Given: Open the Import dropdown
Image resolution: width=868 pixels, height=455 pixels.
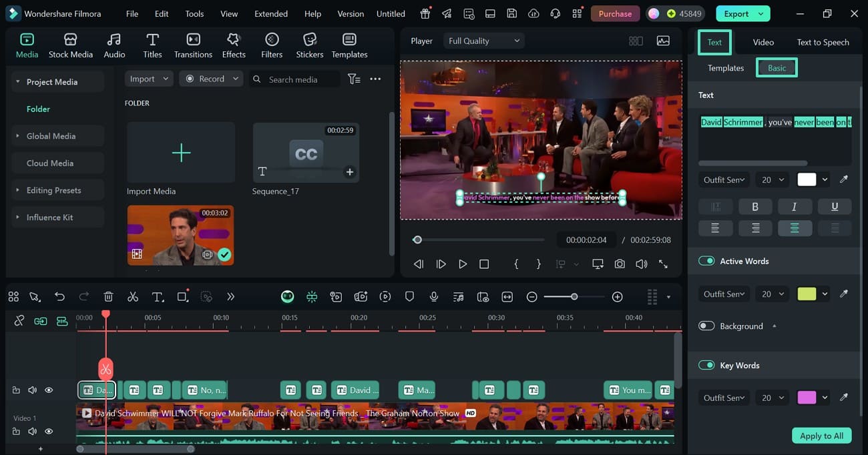Looking at the screenshot, I should coord(150,79).
